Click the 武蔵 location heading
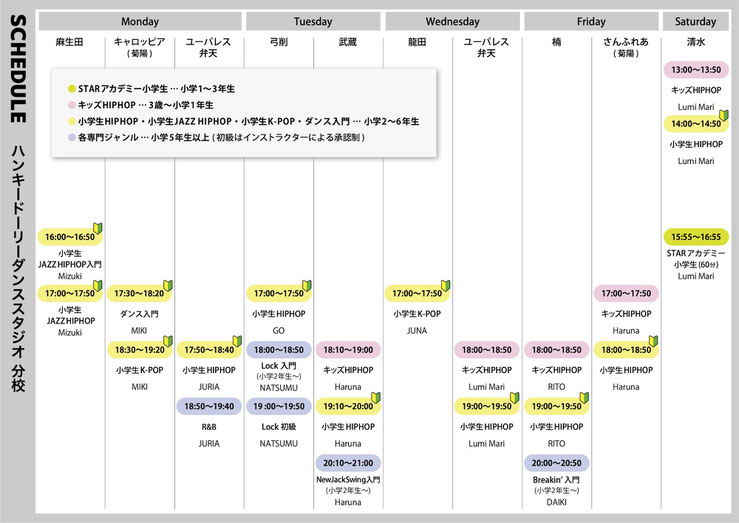The height and width of the screenshot is (523, 739). coord(348,42)
